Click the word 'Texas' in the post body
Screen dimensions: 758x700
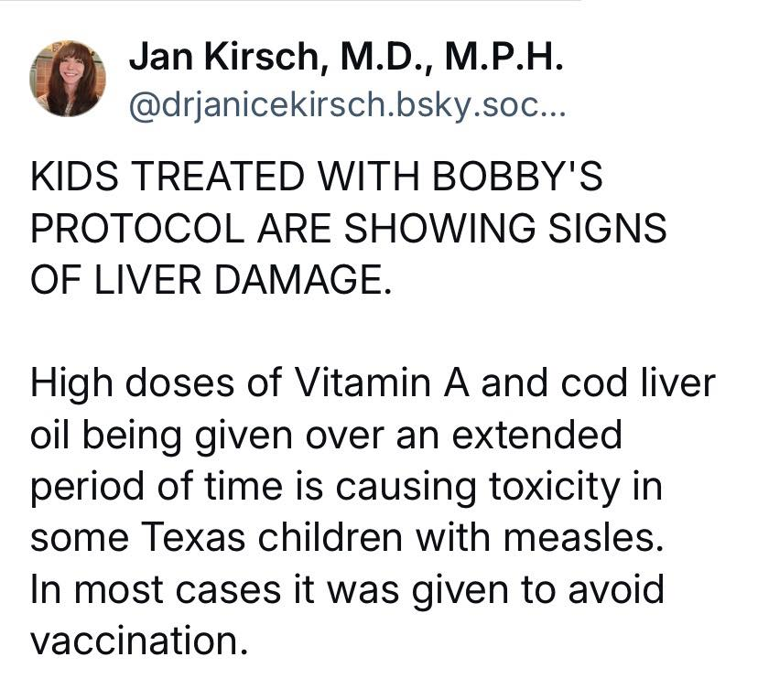point(193,538)
